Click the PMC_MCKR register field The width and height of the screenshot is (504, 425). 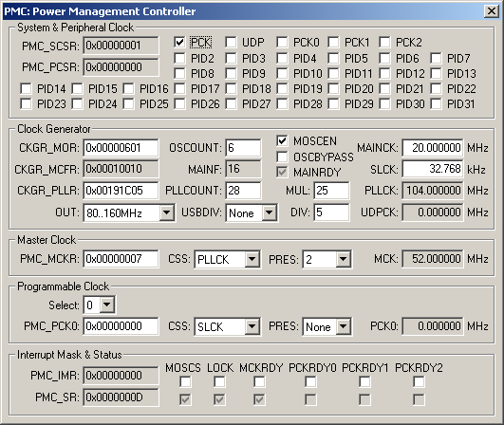coord(121,259)
